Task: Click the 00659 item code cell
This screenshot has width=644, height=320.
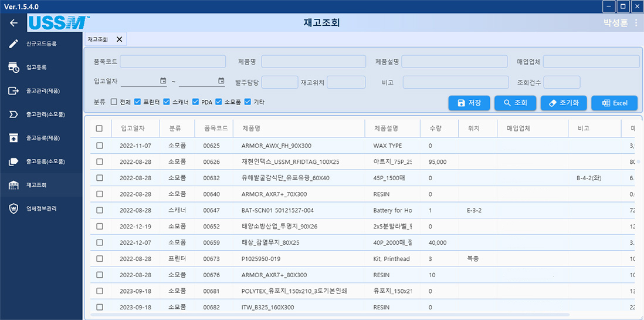Action: pos(212,242)
